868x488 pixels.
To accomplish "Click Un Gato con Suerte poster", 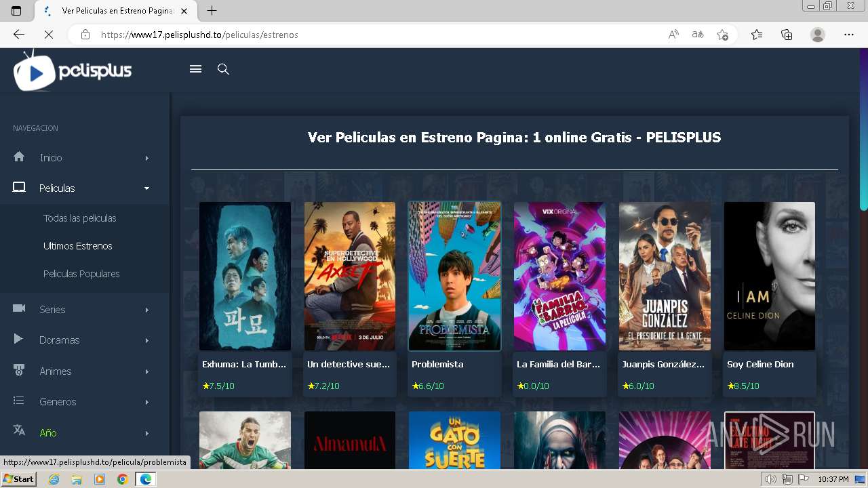I will coord(454,440).
